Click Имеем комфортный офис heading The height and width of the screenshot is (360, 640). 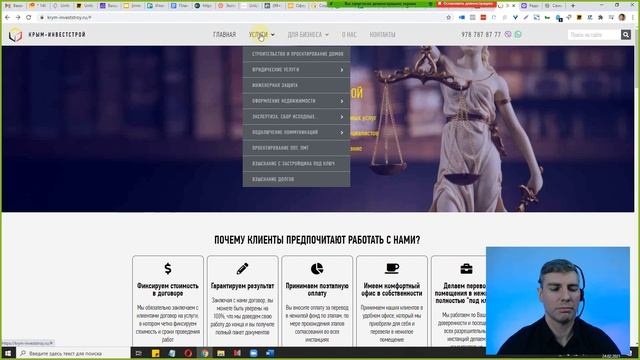click(x=392, y=289)
